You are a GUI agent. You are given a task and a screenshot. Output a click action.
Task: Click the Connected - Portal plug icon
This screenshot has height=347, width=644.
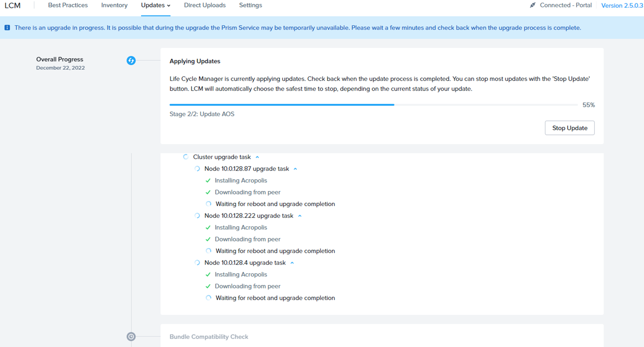point(533,5)
